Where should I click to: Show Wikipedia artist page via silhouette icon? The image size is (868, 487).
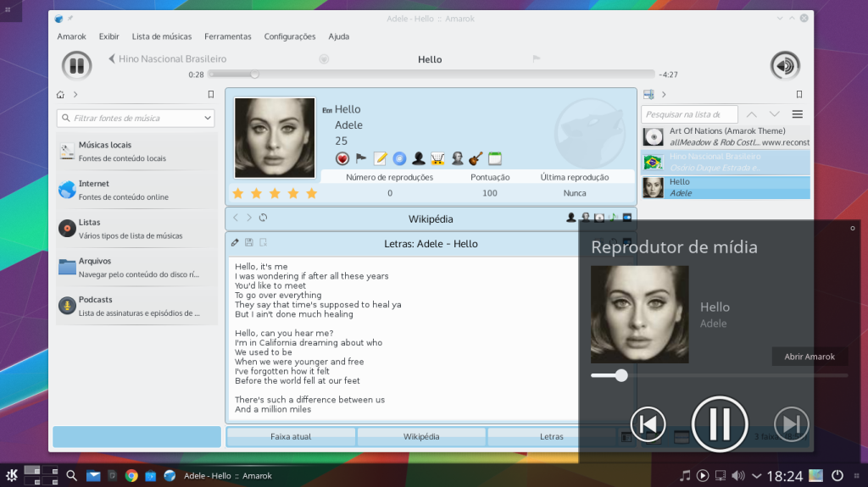[x=570, y=218]
